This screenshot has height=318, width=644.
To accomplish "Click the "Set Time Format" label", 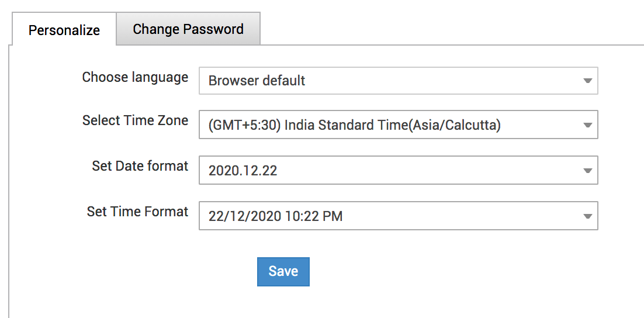I will pos(137,212).
